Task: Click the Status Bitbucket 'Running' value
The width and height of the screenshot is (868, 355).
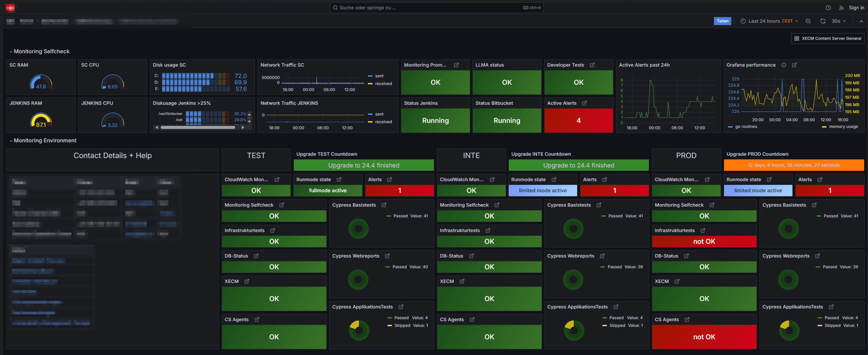Action: click(507, 121)
